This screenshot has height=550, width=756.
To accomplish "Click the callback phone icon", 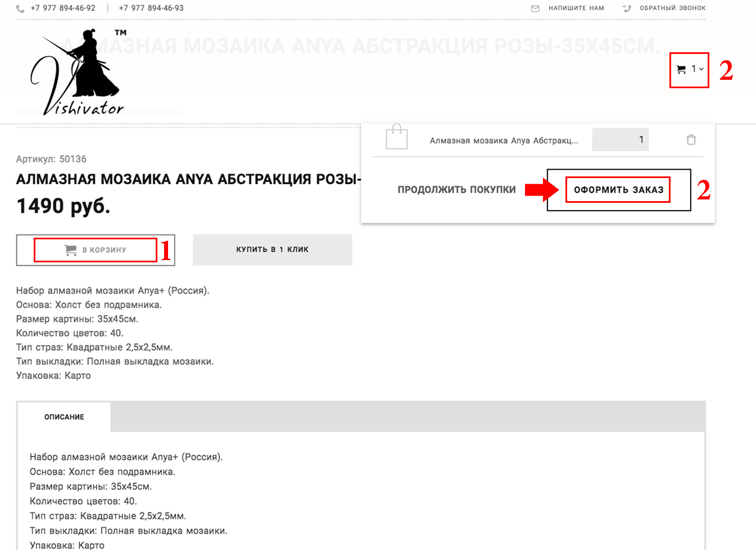I will 627,8.
